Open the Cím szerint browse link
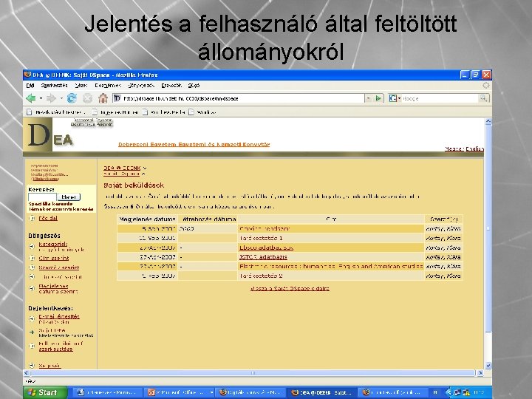 pyautogui.click(x=54, y=258)
